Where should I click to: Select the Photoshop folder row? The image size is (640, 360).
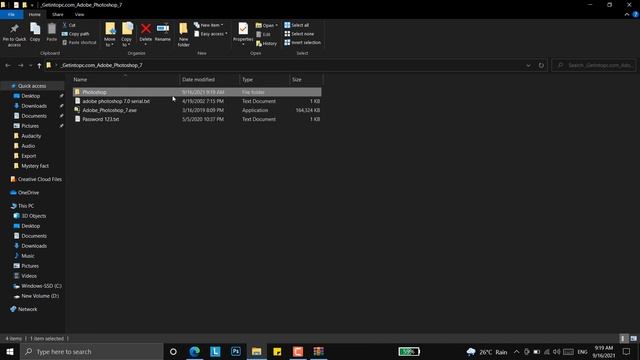[197, 92]
